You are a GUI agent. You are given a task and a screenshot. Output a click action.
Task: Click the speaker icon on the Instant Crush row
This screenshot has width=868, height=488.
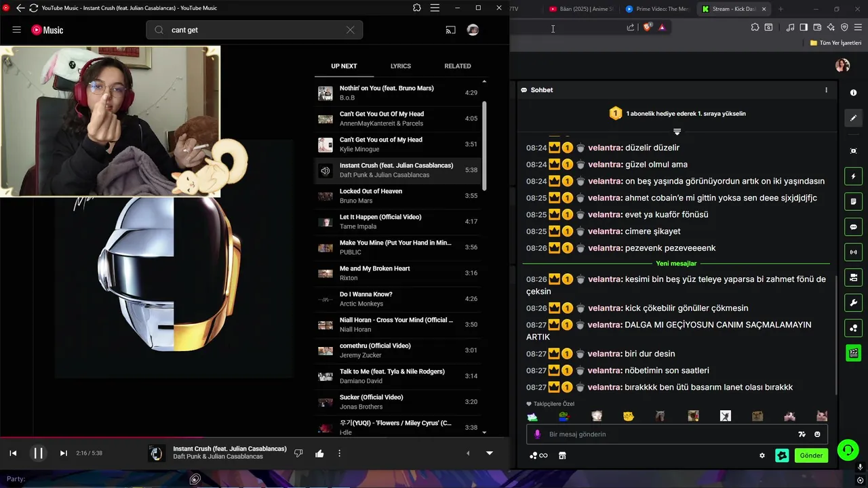click(325, 171)
